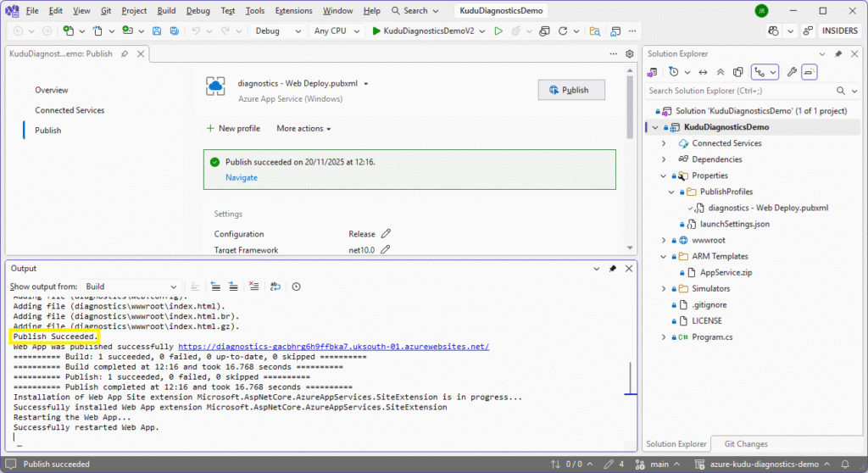Edit Target Framework net10.0 pencil icon

[386, 250]
